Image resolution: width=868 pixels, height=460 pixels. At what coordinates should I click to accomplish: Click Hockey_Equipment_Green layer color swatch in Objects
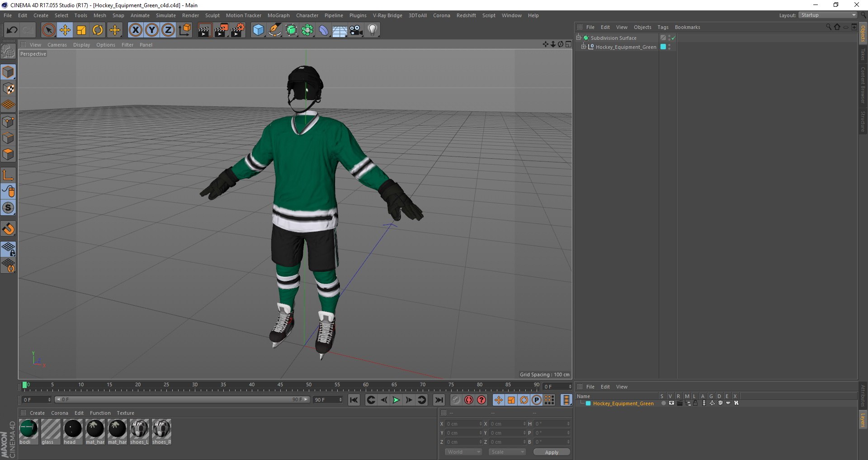663,47
